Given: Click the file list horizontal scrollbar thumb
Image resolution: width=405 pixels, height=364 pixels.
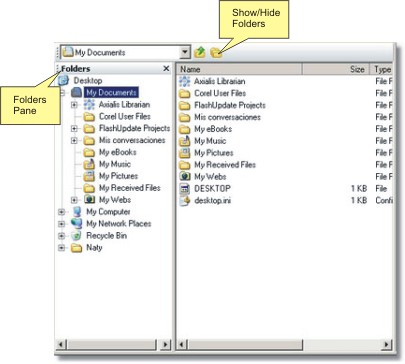Looking at the screenshot, I should coord(245,344).
